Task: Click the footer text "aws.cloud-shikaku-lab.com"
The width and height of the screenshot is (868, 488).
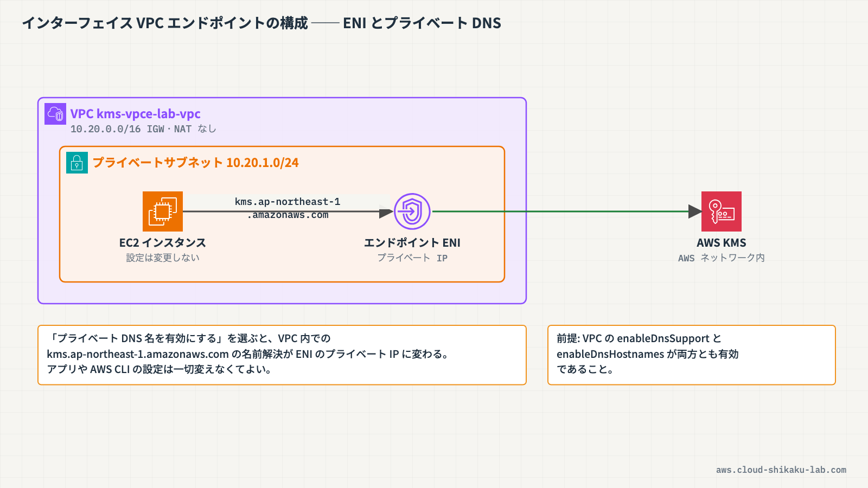Action: [x=781, y=470]
